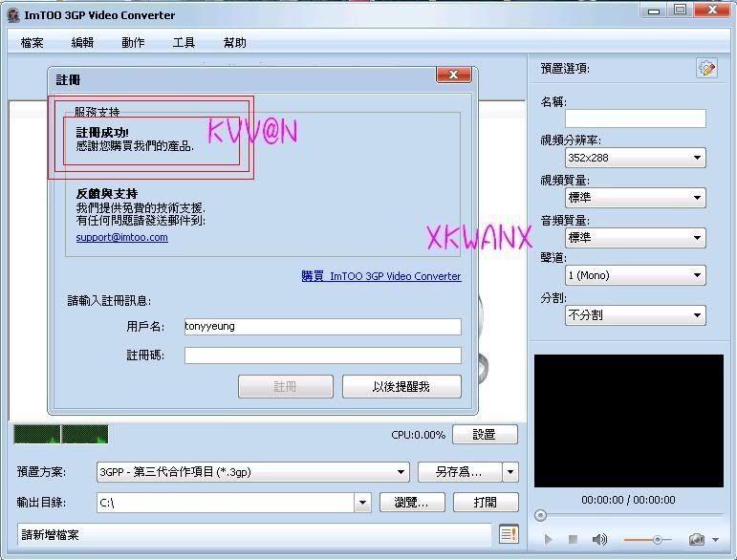
Task: Expand the 分割 不分割 dropdown
Action: click(636, 315)
